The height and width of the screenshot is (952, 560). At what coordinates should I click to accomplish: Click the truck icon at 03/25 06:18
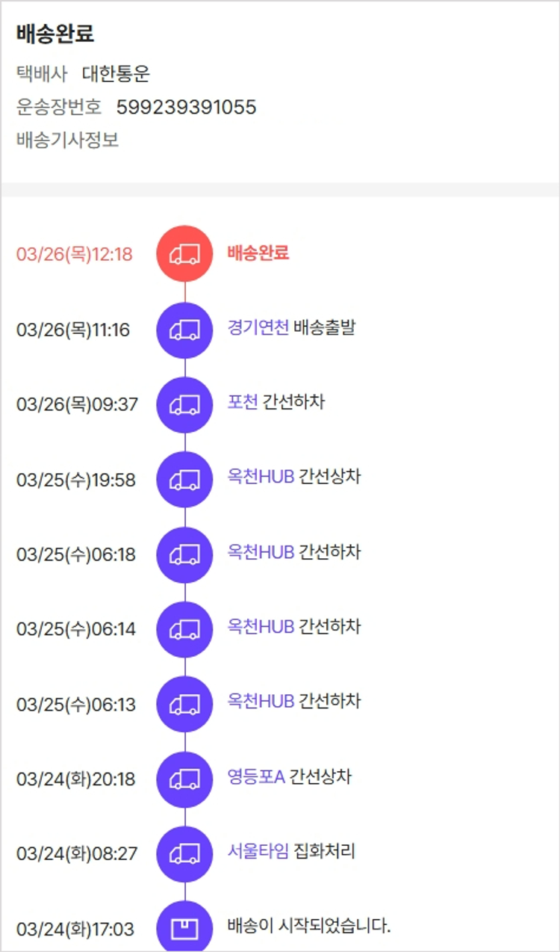click(x=184, y=554)
